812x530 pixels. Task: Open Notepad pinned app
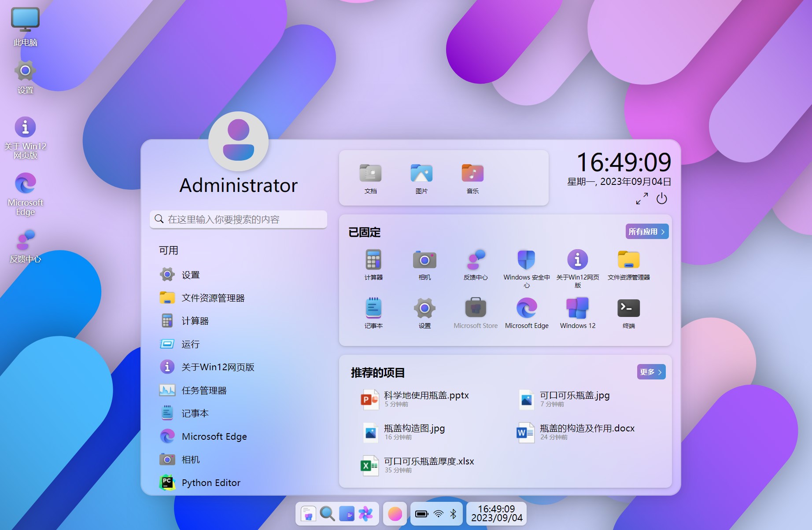pyautogui.click(x=373, y=313)
